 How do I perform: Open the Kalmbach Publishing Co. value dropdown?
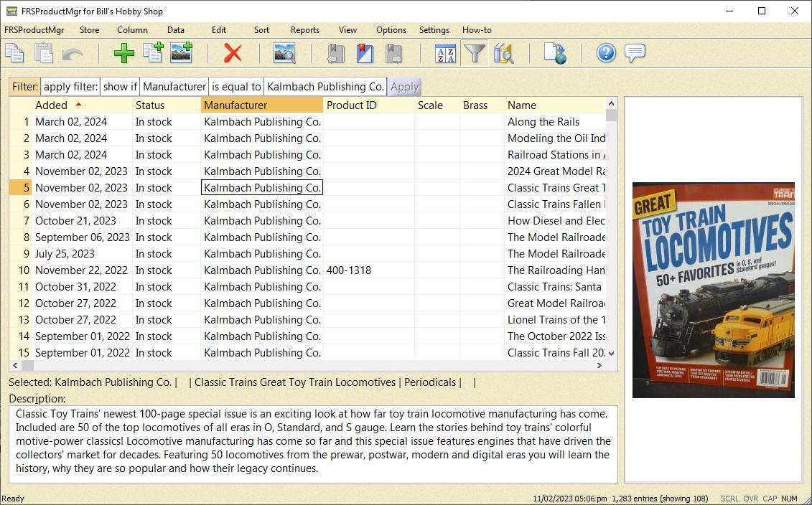326,86
